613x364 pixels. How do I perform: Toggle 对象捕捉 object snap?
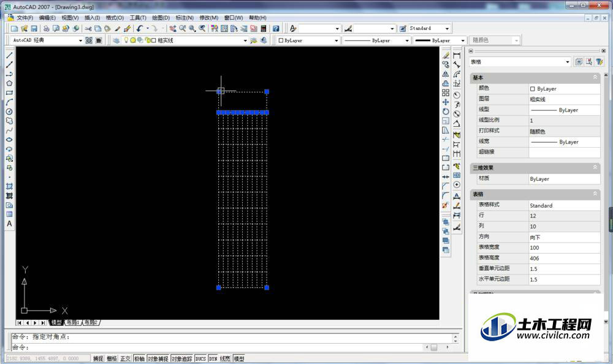point(158,358)
